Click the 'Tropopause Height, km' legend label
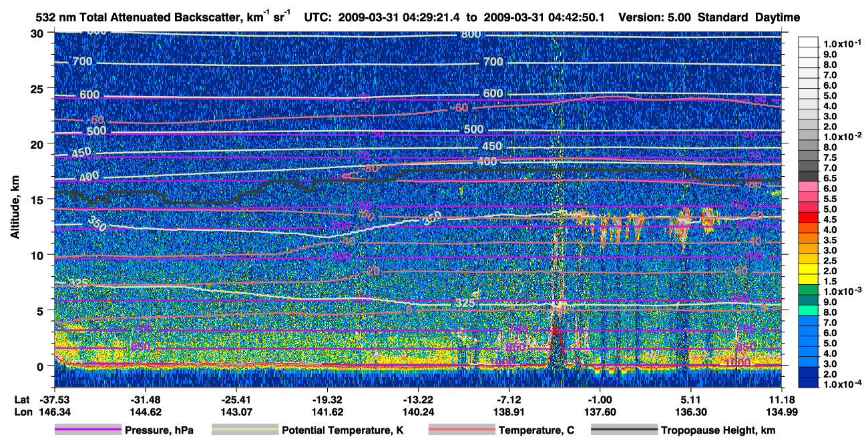 coord(718,430)
